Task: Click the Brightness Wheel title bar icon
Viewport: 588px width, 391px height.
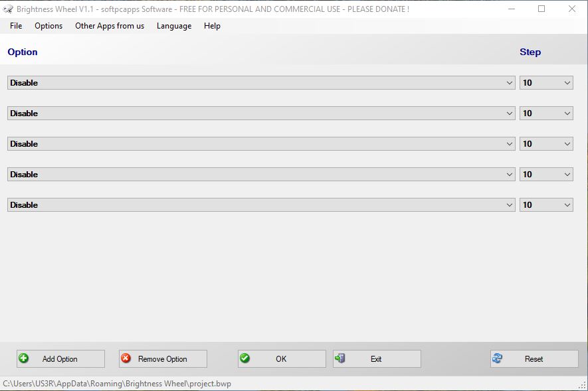Action: coord(8,9)
